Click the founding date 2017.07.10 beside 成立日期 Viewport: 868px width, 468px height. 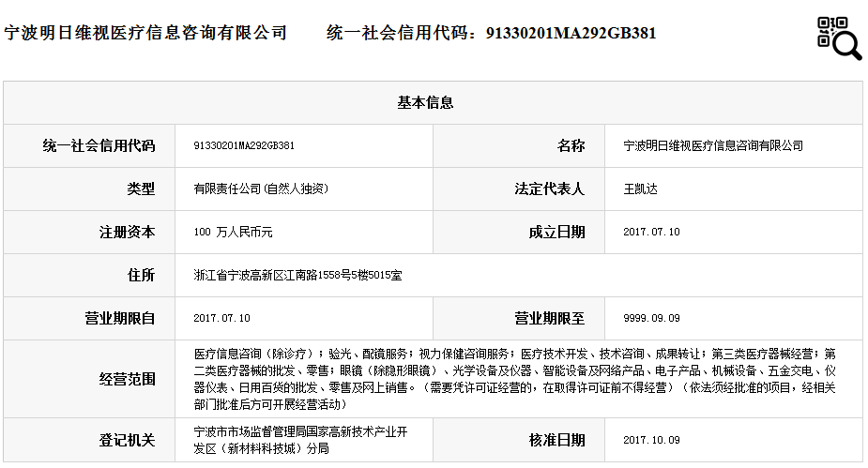pyautogui.click(x=651, y=232)
